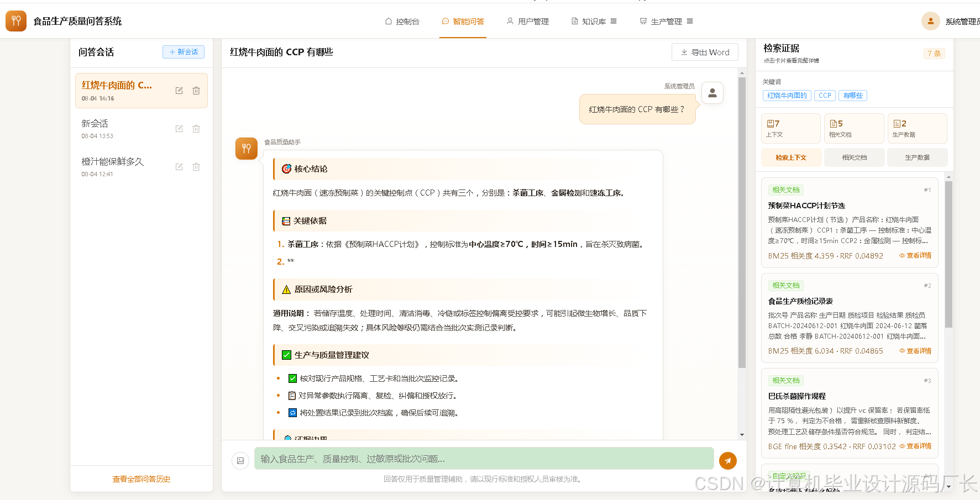View details of 巴氏杀菌操作规程 card

[x=915, y=446]
